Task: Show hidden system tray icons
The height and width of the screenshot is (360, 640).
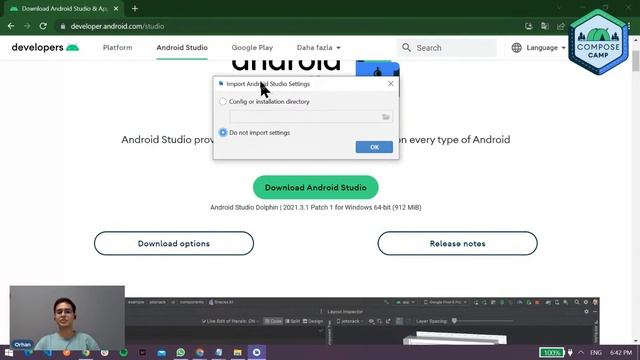Action: tap(581, 352)
